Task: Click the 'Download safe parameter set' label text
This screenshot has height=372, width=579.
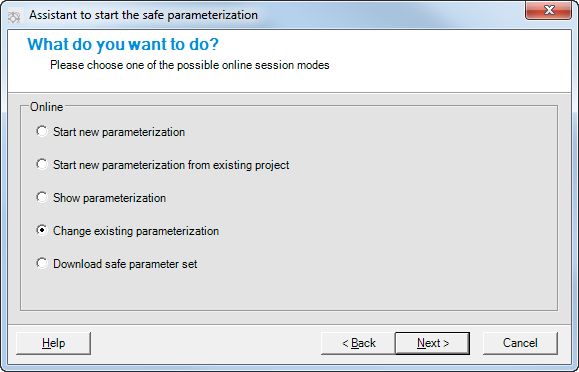Action: (125, 264)
